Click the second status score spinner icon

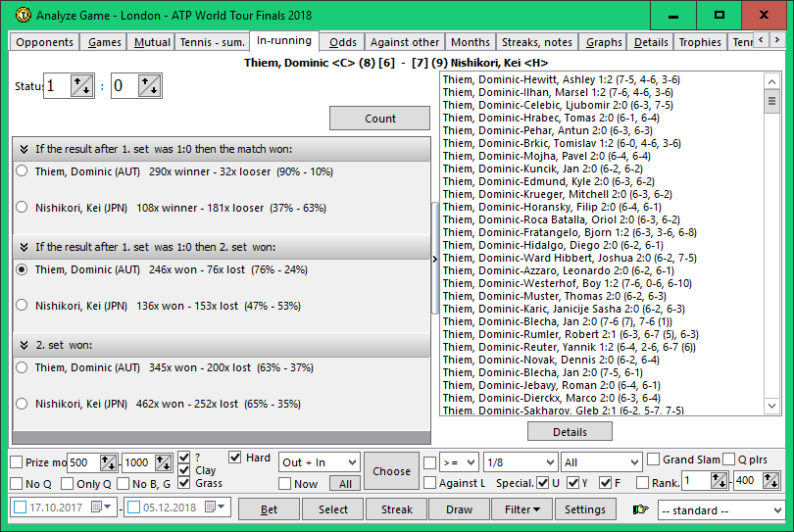[x=149, y=86]
